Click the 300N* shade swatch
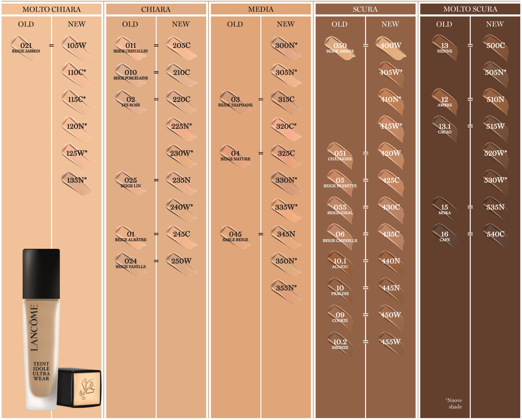This screenshot has width=522, height=420. point(286,48)
